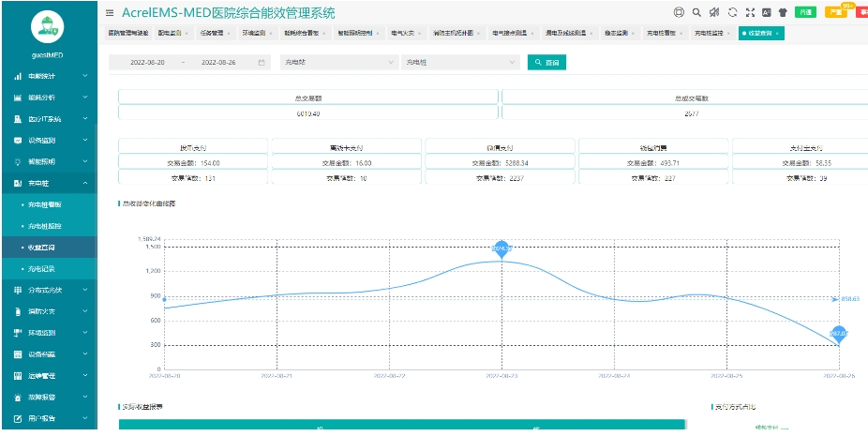Refresh the page with circular arrows icon
This screenshot has width=868, height=436.
point(732,12)
